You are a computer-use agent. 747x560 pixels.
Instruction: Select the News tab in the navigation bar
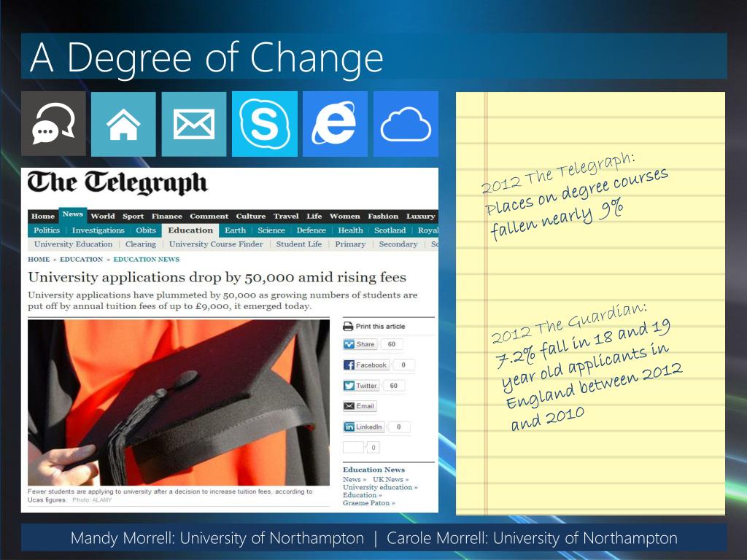(x=73, y=214)
